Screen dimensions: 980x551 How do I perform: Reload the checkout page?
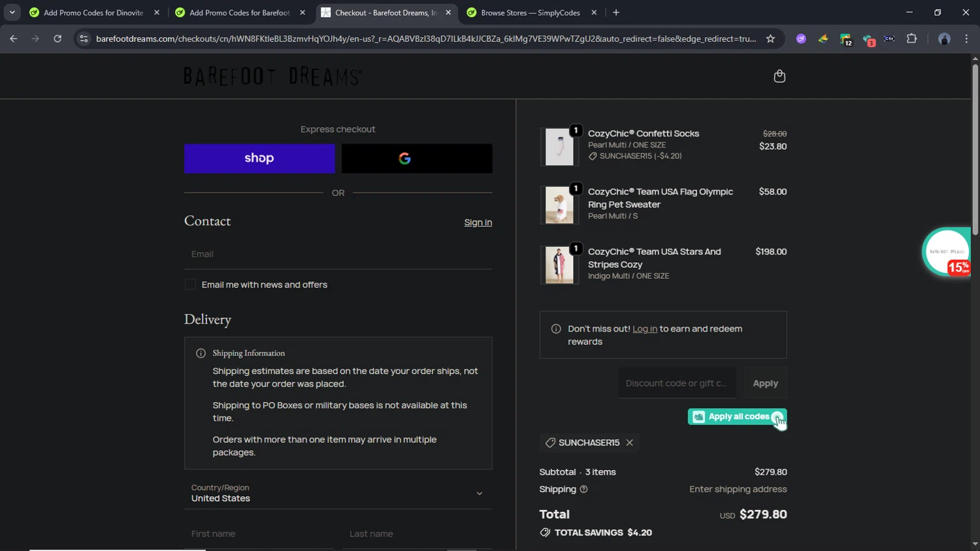coord(57,39)
